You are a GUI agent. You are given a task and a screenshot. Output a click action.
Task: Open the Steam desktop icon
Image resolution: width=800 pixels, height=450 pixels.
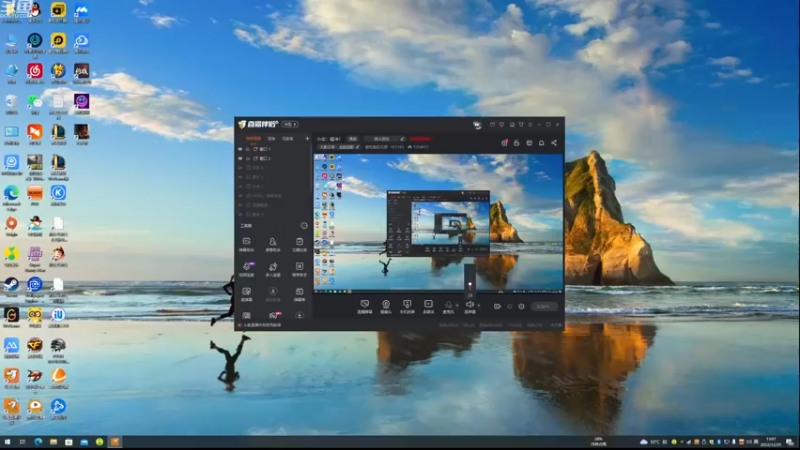click(x=11, y=287)
